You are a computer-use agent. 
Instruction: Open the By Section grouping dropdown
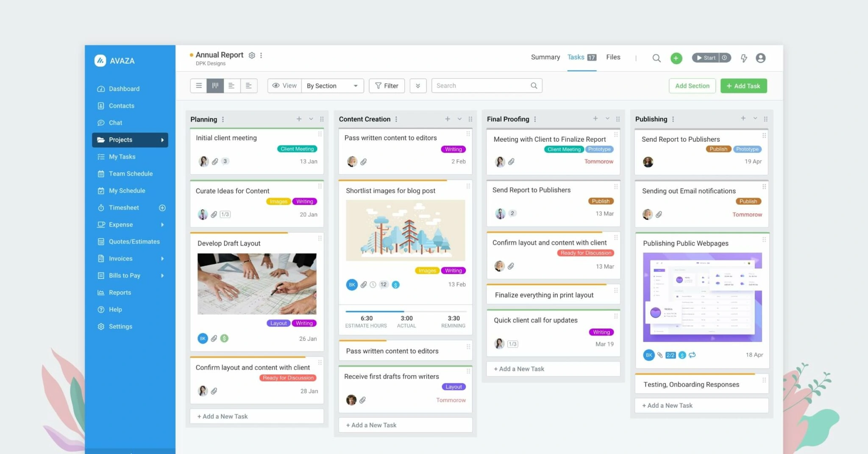[332, 86]
